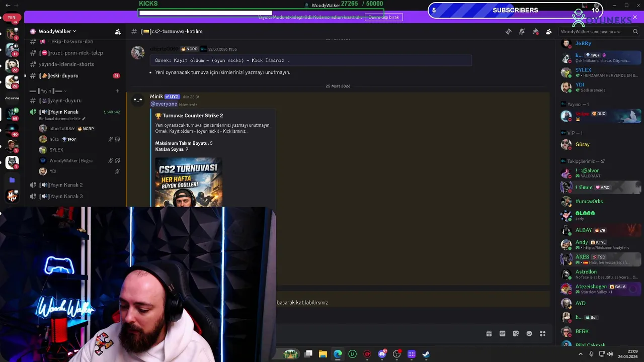
Task: Open SYLEX in the member list
Action: pos(600,72)
